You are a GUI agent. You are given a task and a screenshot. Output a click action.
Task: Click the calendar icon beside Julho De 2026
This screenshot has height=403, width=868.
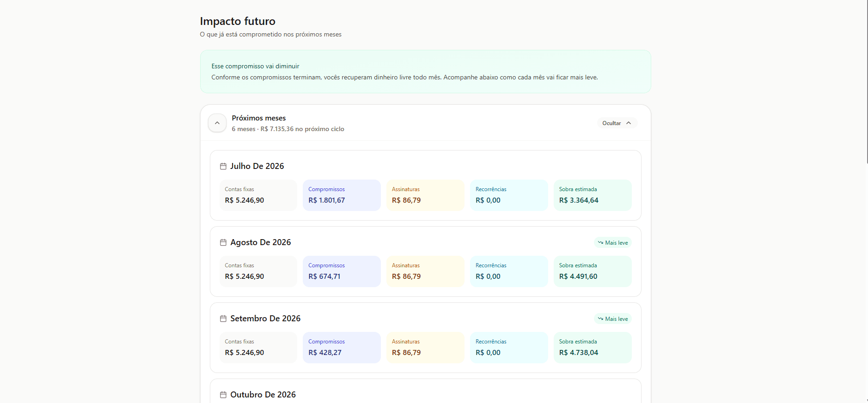(x=223, y=166)
